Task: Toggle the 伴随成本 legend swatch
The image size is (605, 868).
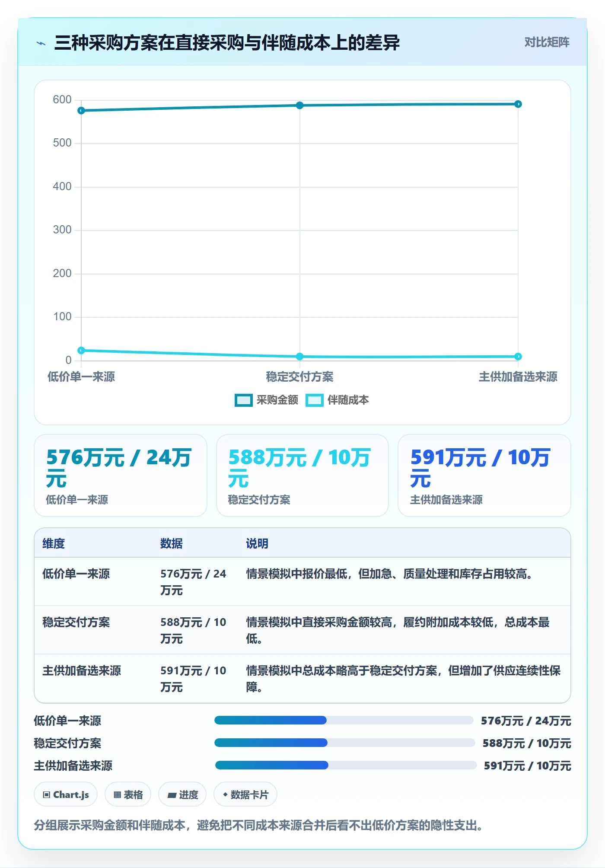Action: [315, 400]
